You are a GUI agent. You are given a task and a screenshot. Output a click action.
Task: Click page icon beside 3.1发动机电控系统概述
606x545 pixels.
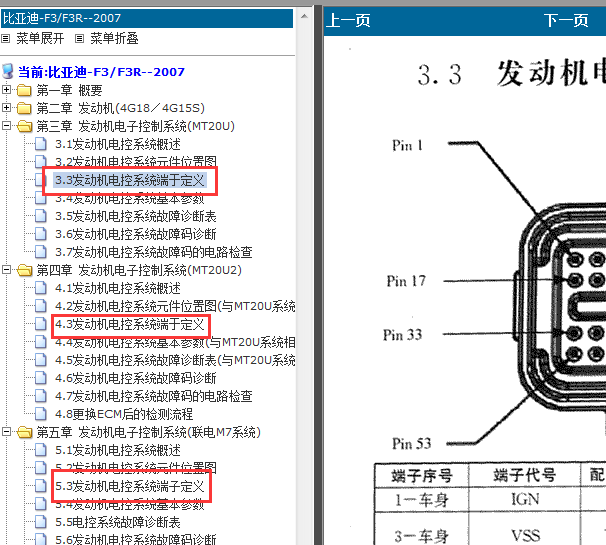tap(41, 144)
